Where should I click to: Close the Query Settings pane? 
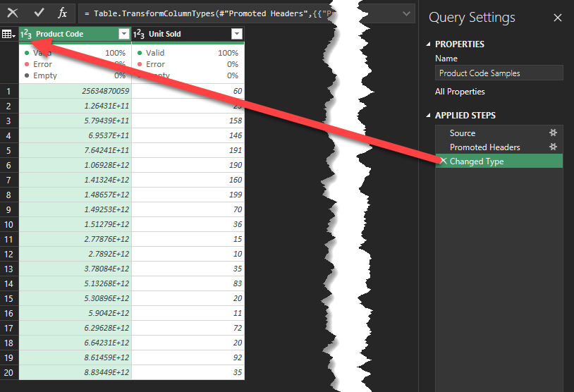[x=557, y=18]
